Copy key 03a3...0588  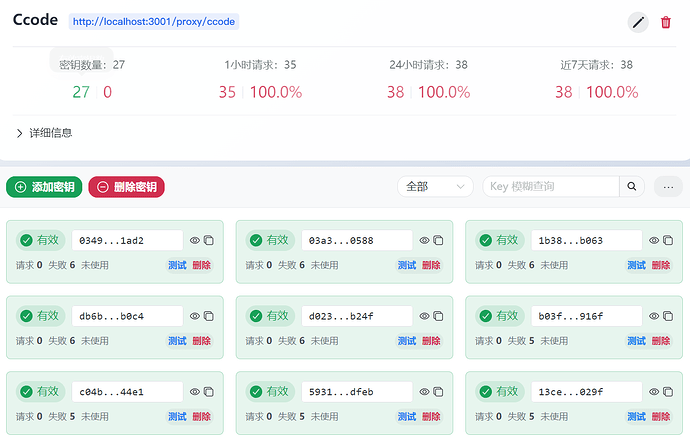point(438,240)
